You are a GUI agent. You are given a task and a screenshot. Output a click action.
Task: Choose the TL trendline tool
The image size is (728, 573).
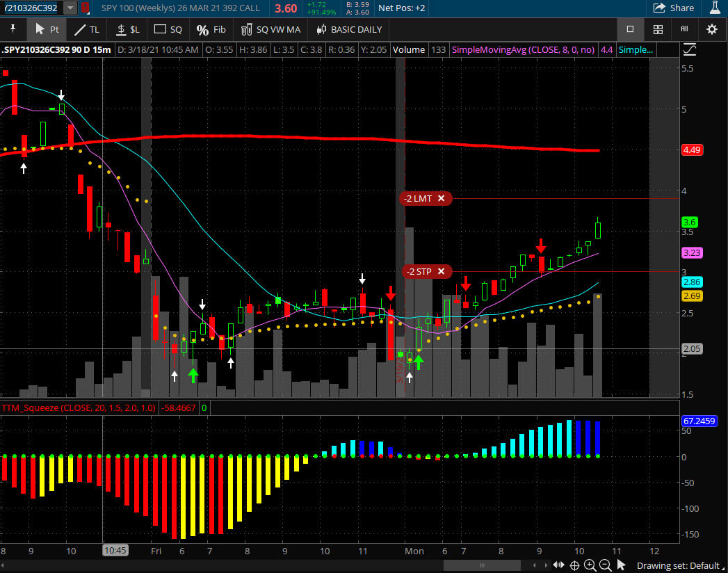87,29
